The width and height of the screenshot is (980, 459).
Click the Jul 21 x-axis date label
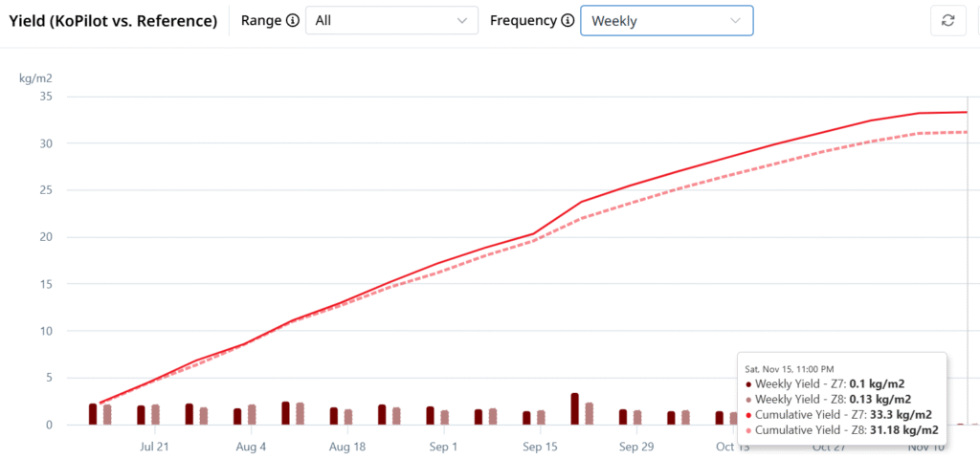point(154,447)
